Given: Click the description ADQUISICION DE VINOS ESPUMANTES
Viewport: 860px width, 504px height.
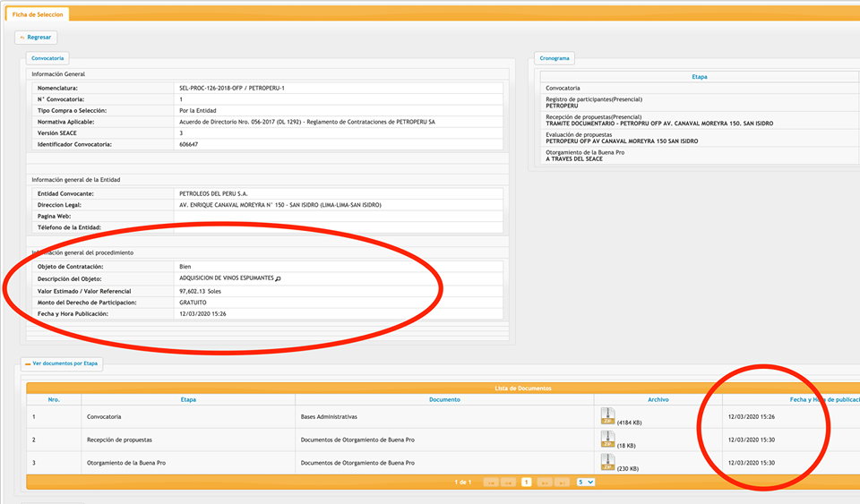Looking at the screenshot, I should tap(226, 278).
